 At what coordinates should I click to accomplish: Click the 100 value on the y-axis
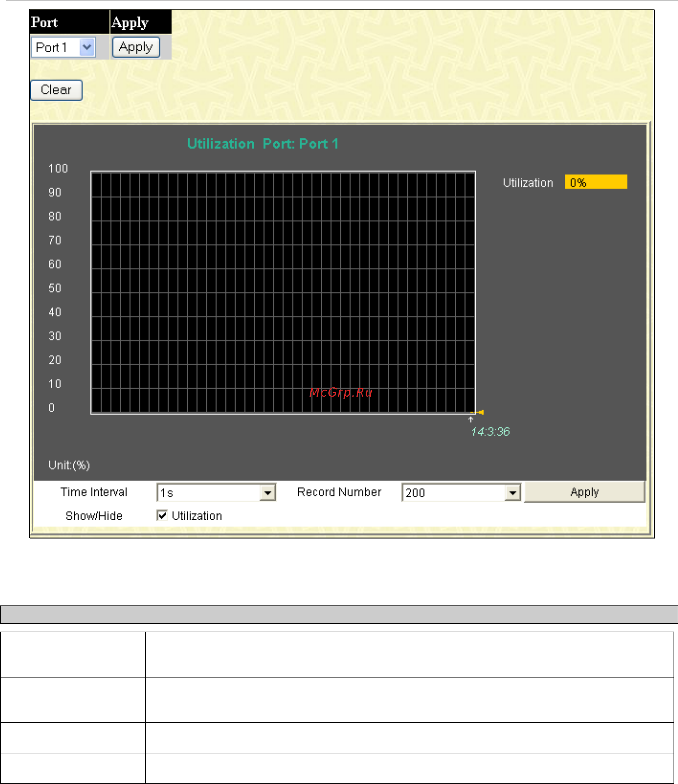tap(58, 168)
